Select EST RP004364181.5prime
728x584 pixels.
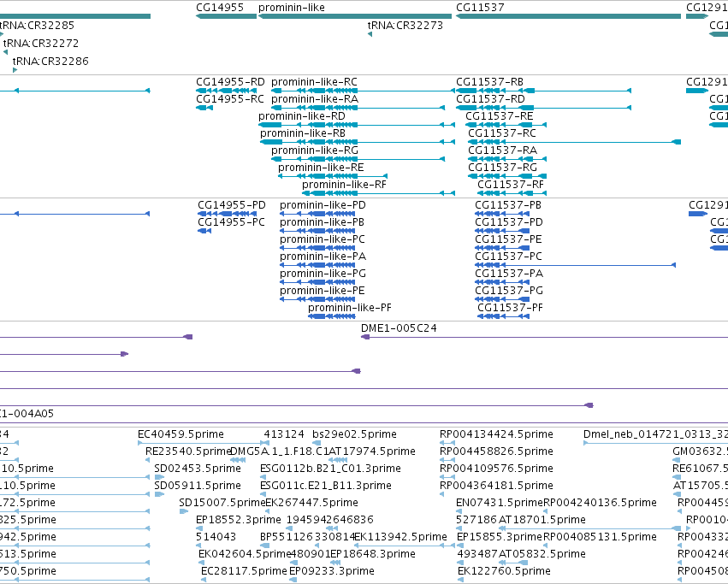[496, 487]
